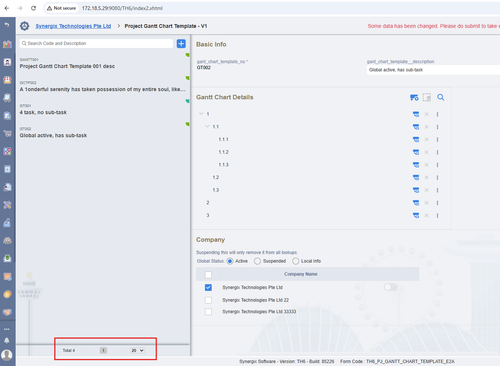Screen dimensions: 500x366
Task: Open the shopping cart module in sidebar
Action: pos(7,134)
